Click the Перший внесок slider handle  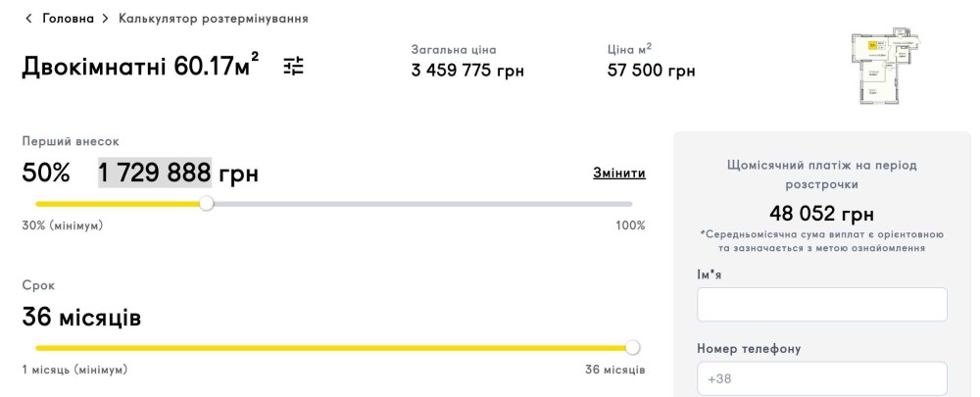point(206,204)
